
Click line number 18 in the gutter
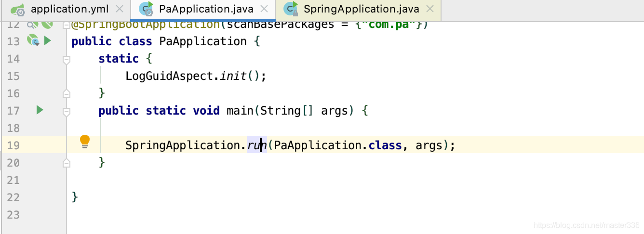pos(13,128)
